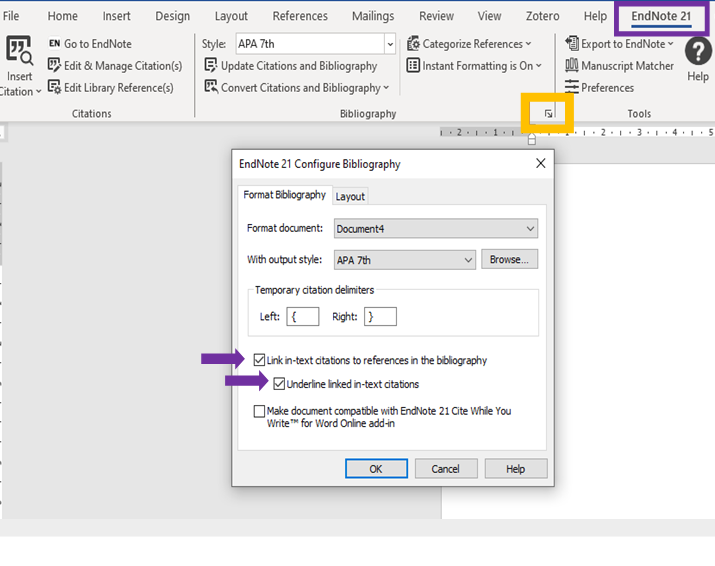
Task: Click the OK button
Action: coord(376,469)
